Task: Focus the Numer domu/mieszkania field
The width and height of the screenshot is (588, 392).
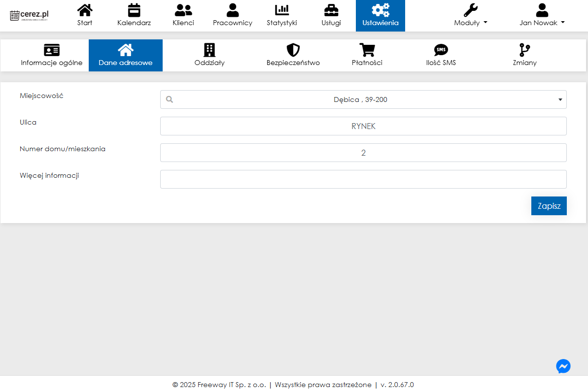Action: (x=363, y=153)
